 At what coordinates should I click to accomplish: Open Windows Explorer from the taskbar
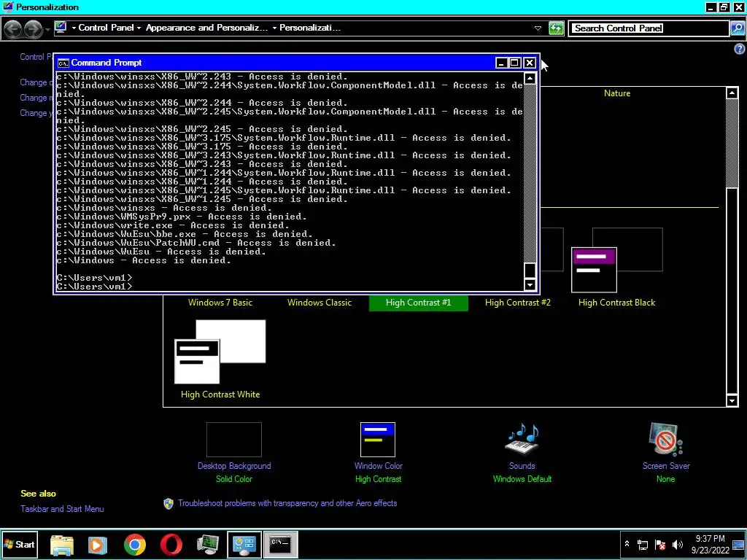click(x=62, y=545)
